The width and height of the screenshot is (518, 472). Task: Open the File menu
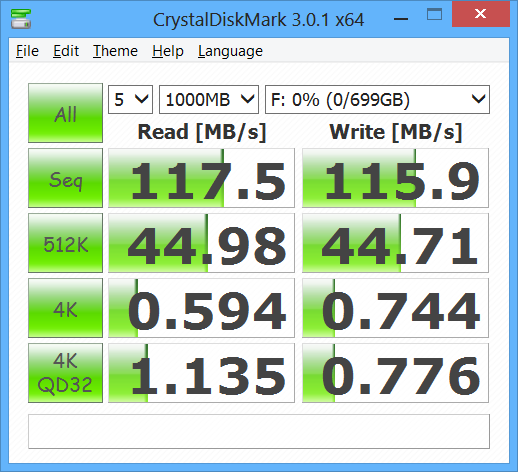pos(27,51)
